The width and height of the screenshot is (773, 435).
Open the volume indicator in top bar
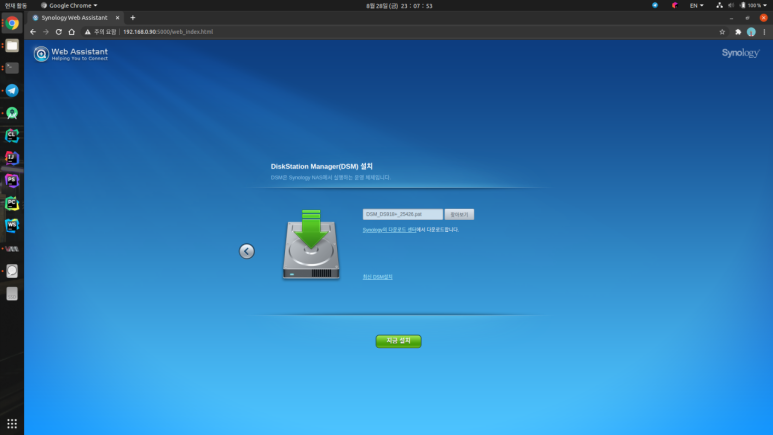tap(731, 5)
